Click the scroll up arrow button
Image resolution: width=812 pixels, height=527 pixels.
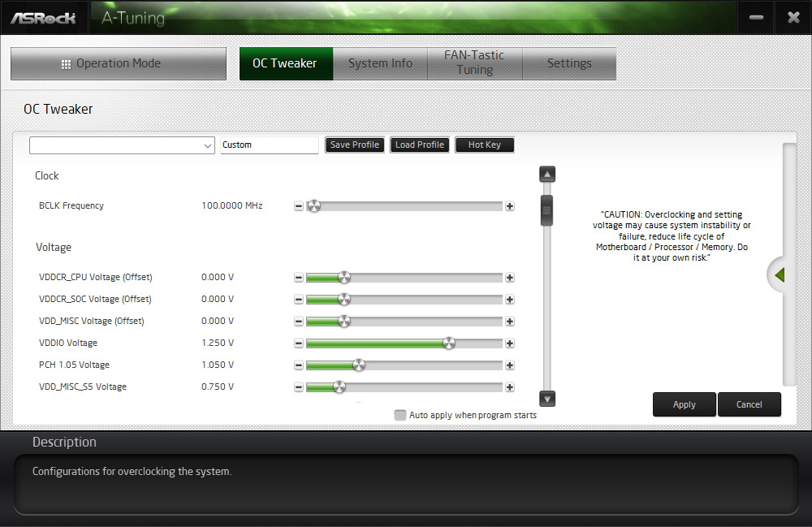(546, 175)
